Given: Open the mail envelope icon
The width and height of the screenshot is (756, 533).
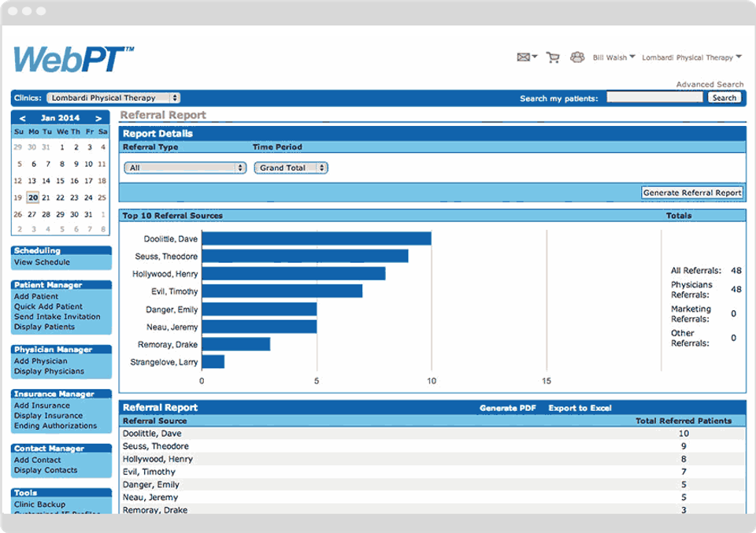Looking at the screenshot, I should (523, 57).
